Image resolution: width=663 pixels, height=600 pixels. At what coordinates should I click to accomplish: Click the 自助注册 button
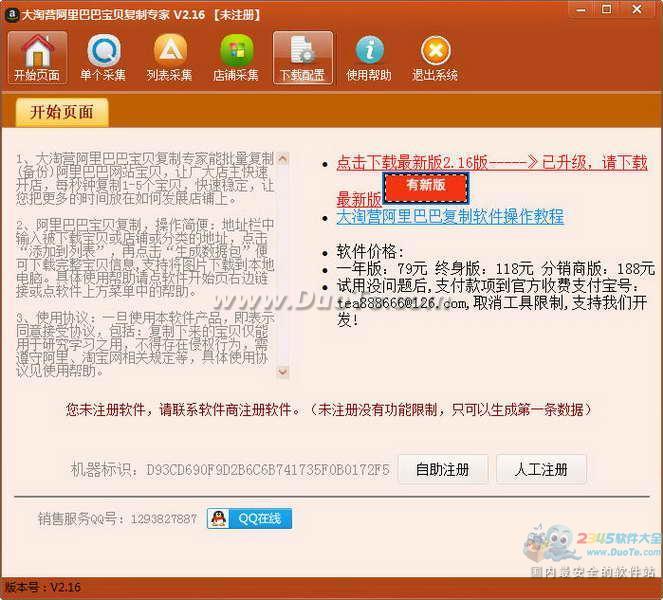click(x=443, y=469)
